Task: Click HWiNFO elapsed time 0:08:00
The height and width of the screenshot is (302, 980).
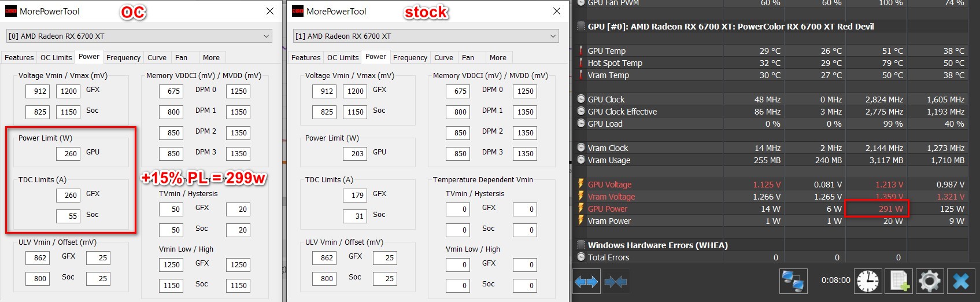Action: tap(835, 280)
